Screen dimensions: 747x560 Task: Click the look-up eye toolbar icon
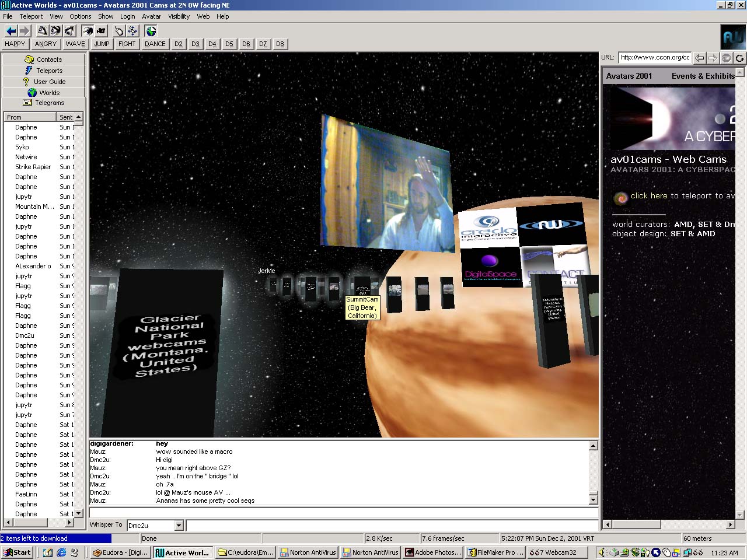coord(42,31)
